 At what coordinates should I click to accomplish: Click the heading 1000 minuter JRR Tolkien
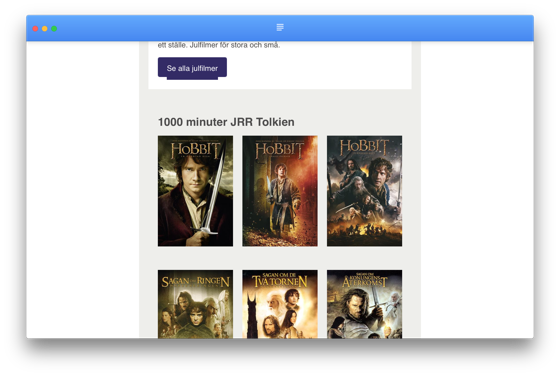(226, 122)
